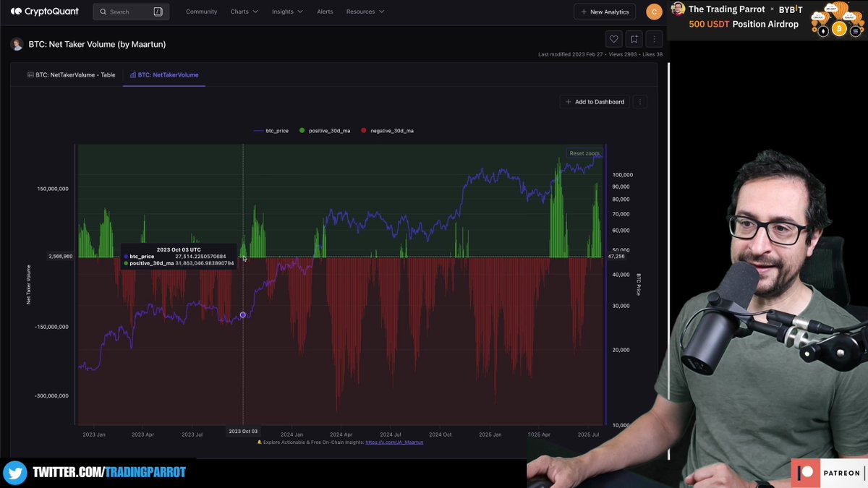Expand the Resources dropdown menu

tap(365, 12)
